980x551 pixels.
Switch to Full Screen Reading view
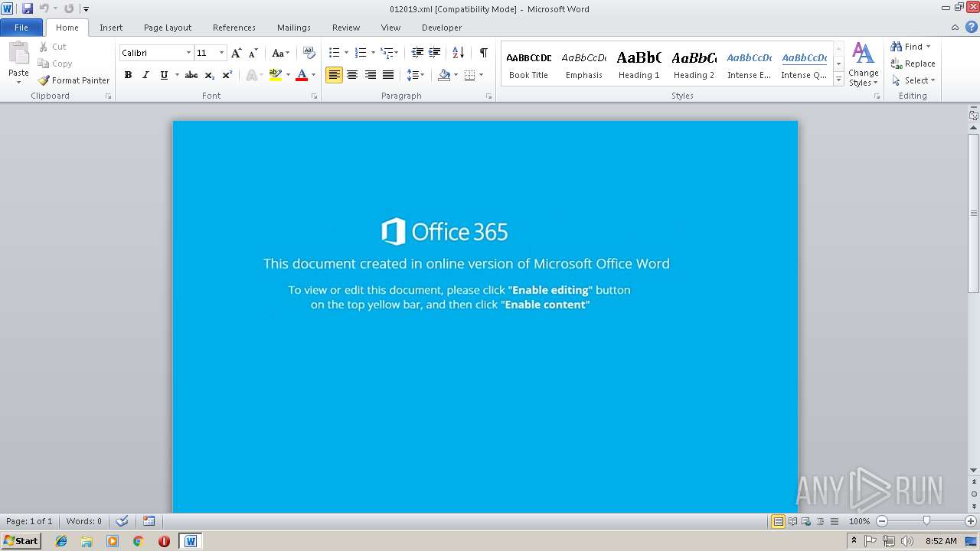792,521
